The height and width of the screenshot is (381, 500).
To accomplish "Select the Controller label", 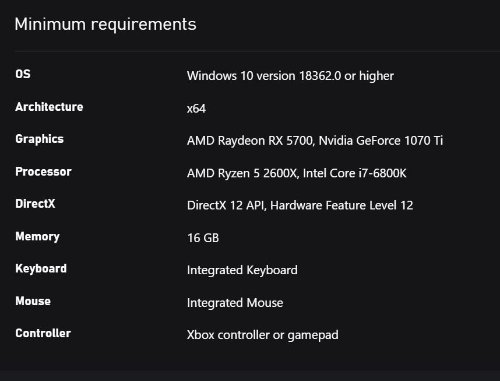I will point(43,333).
